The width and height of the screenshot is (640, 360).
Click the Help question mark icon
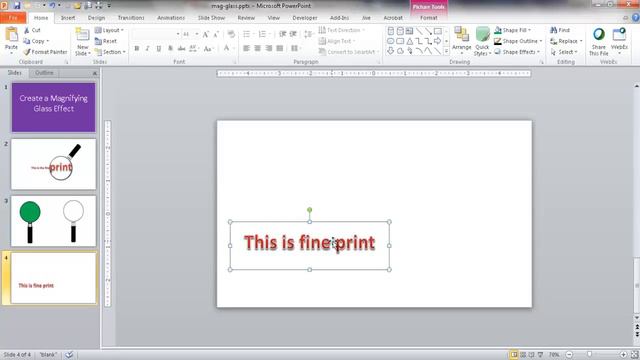(x=636, y=18)
